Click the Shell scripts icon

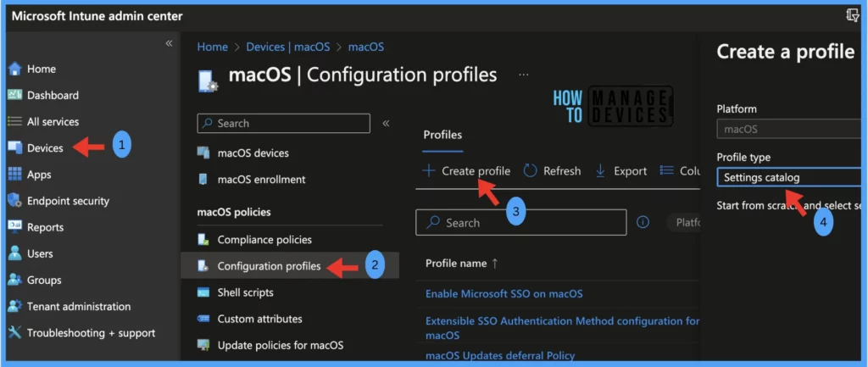tap(203, 292)
